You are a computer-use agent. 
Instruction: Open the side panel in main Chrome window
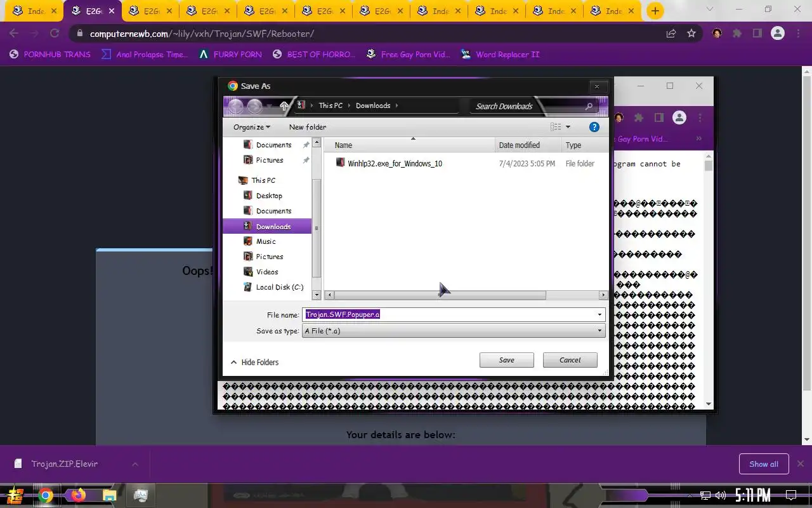pyautogui.click(x=757, y=34)
